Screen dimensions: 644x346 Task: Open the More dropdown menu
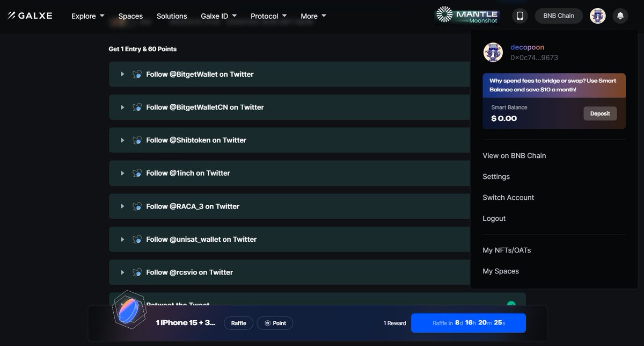[313, 16]
